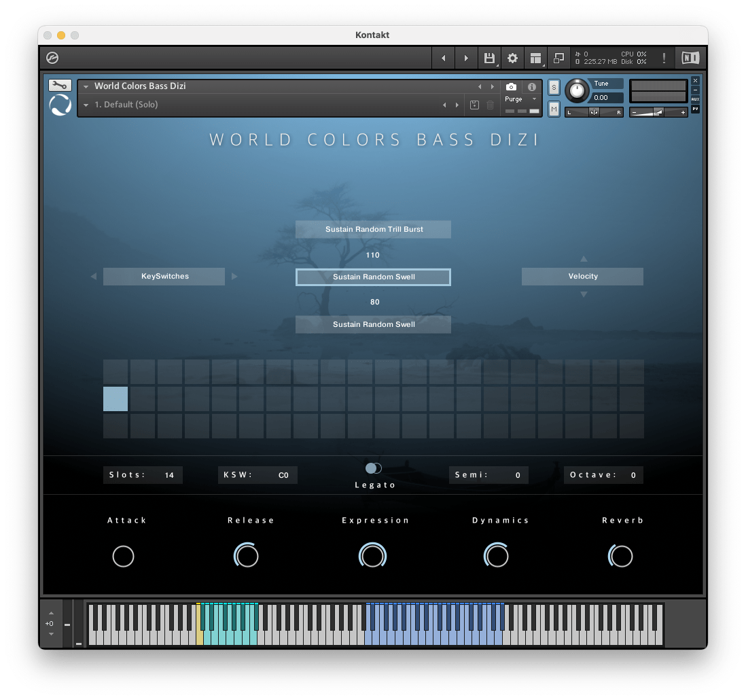Image resolution: width=746 pixels, height=700 pixels.
Task: Select the Sustain Random Trill Burst articulation
Action: 374,229
